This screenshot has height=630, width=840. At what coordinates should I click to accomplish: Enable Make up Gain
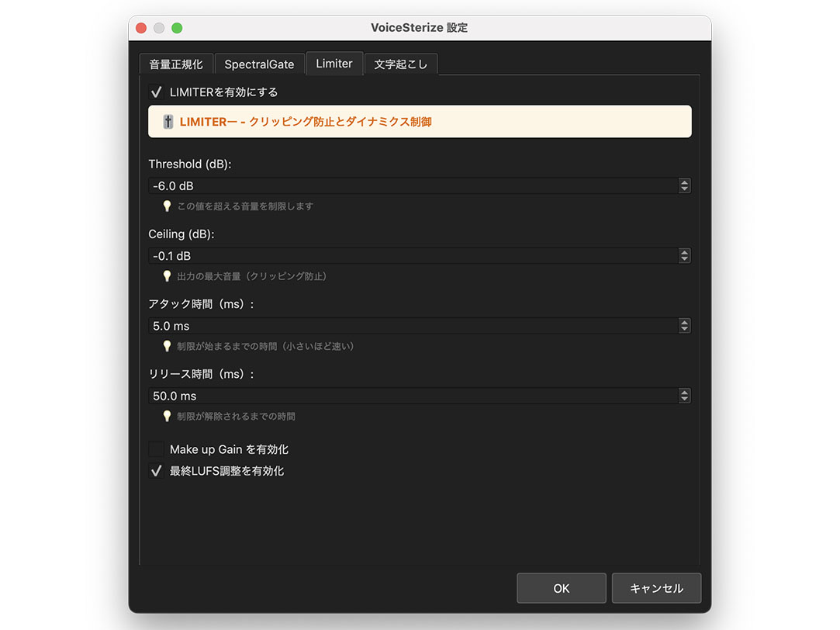156,449
